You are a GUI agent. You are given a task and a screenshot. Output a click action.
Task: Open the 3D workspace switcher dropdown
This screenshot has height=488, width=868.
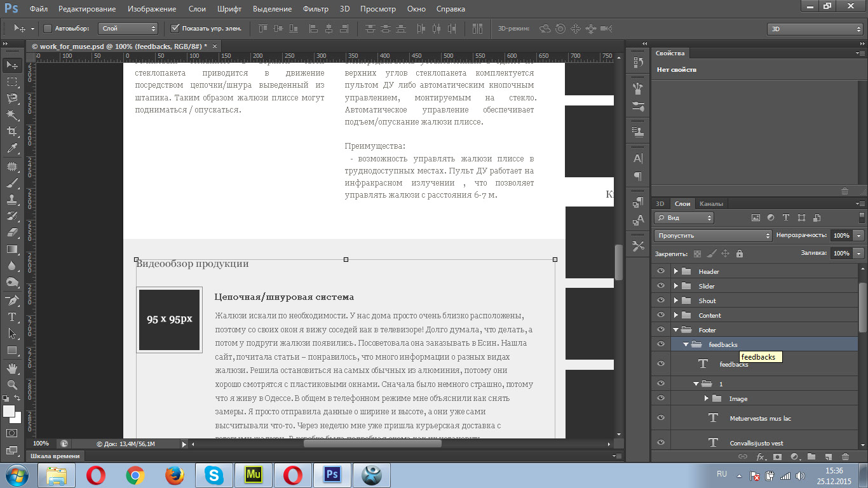click(815, 29)
